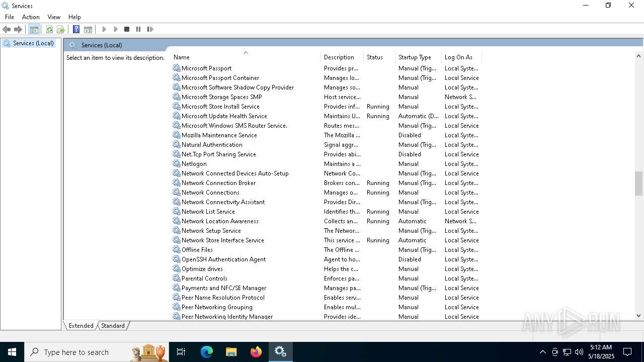Click the Restart Service icon
The width and height of the screenshot is (644, 362).
[x=150, y=30]
